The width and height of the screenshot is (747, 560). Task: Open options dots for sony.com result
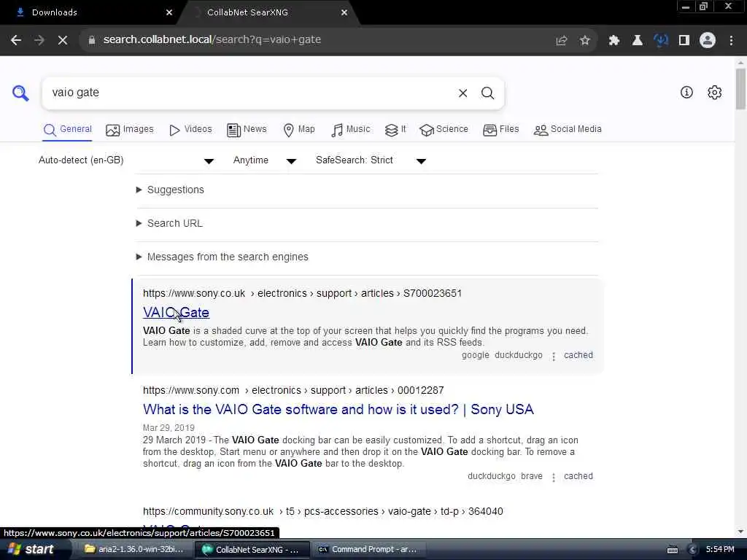[x=554, y=477]
